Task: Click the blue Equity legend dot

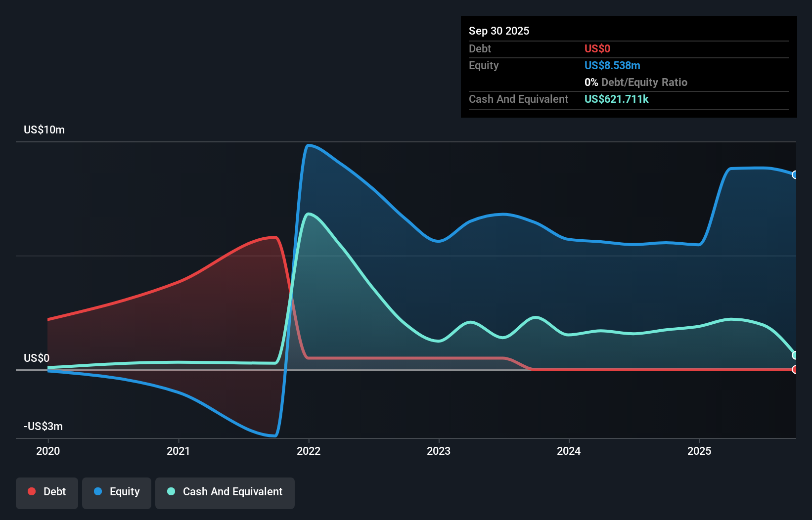Action: click(x=97, y=491)
